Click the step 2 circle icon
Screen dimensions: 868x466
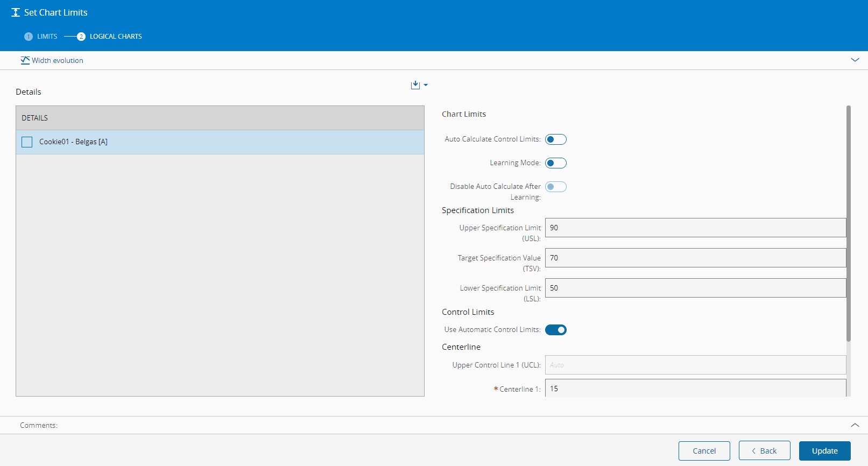pos(81,37)
